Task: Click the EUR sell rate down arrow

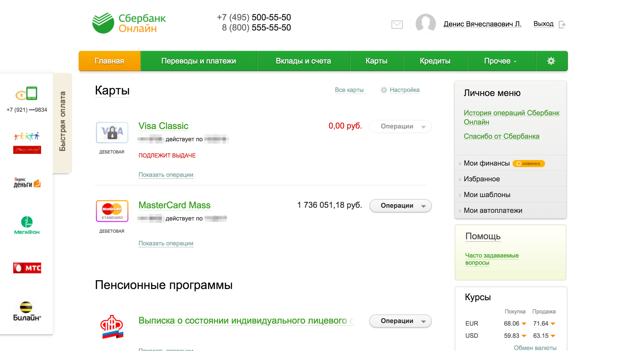Action: [x=553, y=324]
